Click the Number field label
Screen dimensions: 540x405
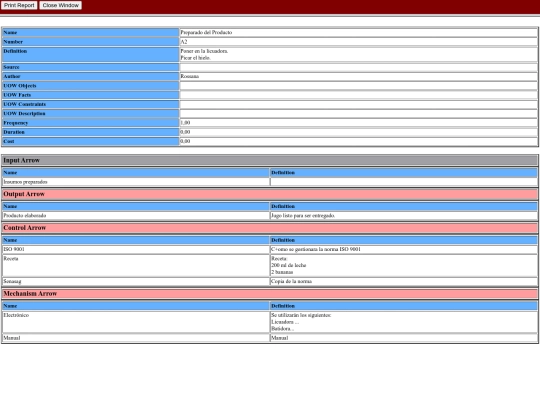(x=13, y=42)
